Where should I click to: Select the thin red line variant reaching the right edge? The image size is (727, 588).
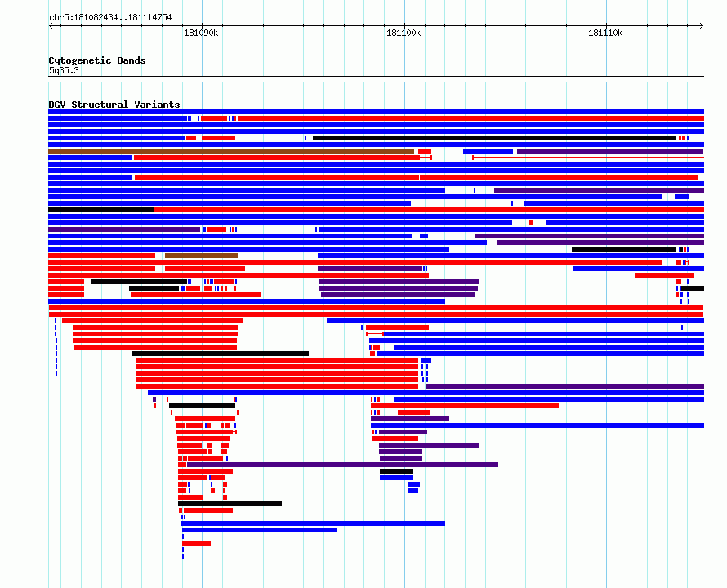click(x=588, y=158)
